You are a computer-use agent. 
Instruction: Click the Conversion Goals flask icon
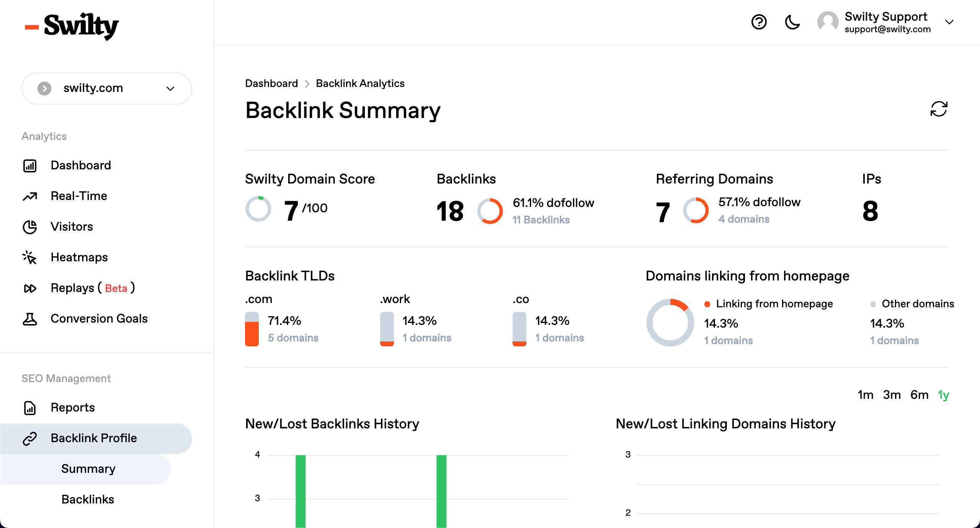[30, 319]
